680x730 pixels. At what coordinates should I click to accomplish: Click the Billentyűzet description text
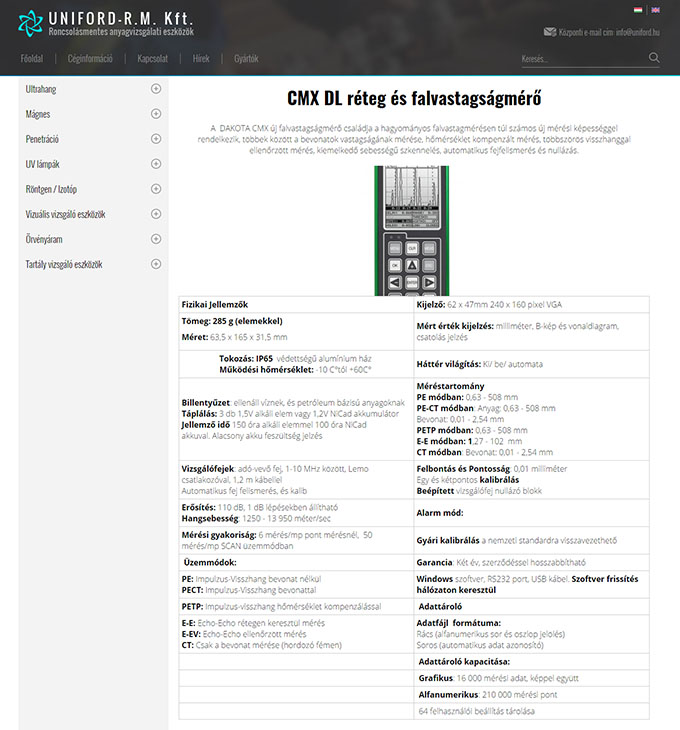point(293,403)
